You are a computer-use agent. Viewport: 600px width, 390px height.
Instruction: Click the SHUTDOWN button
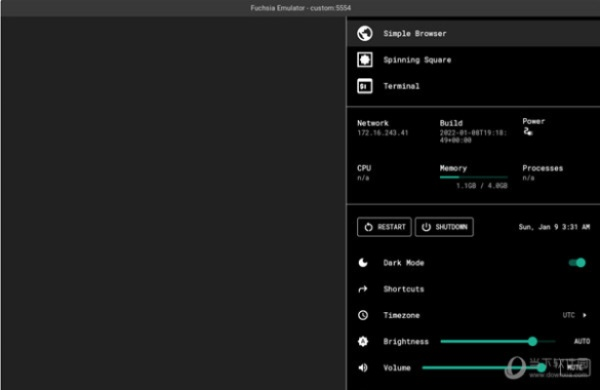[x=444, y=227]
